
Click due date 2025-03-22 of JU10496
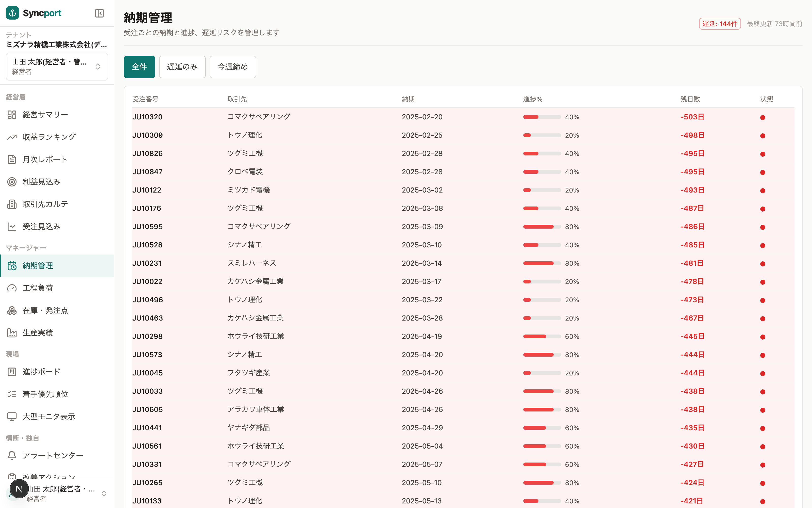point(422,300)
